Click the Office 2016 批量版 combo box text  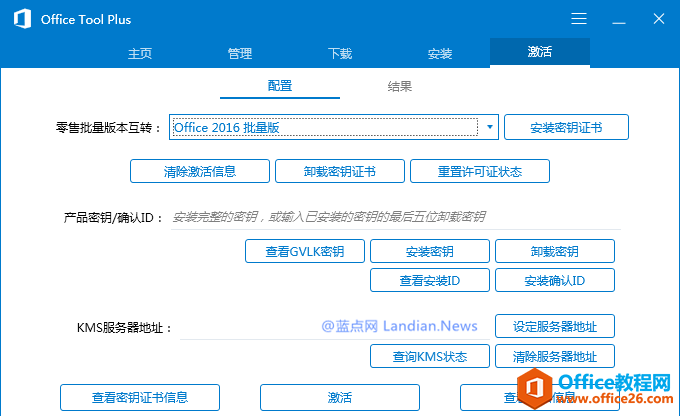[x=226, y=128]
